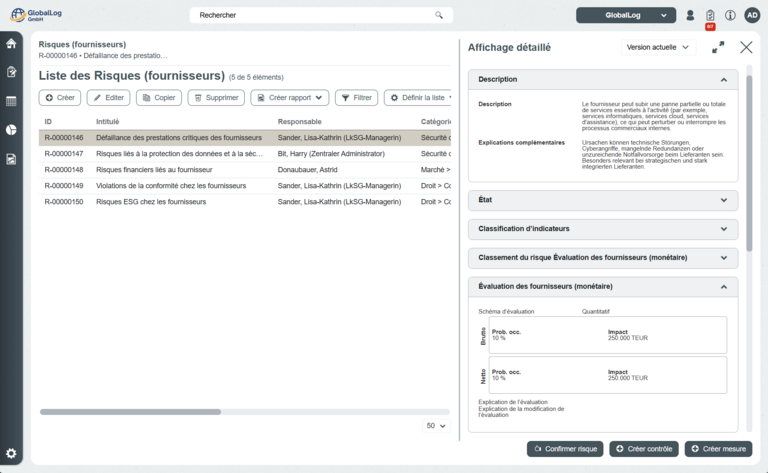Screen dimensions: 768x473
Task: Open the Créer rapport dropdown
Action: [289, 98]
